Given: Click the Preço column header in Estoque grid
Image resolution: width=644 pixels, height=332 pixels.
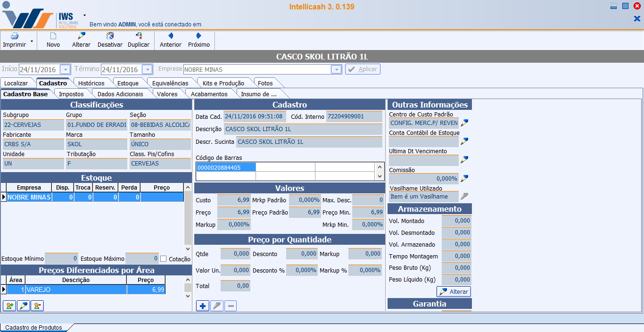Looking at the screenshot, I should click(162, 188).
